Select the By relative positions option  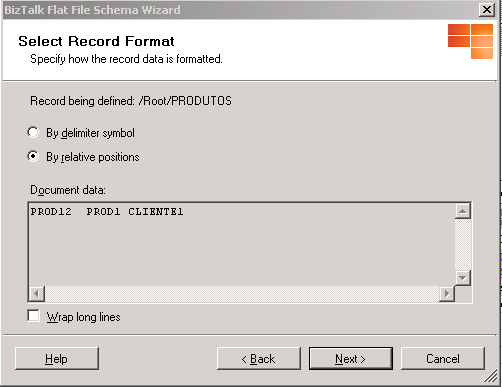coord(33,156)
